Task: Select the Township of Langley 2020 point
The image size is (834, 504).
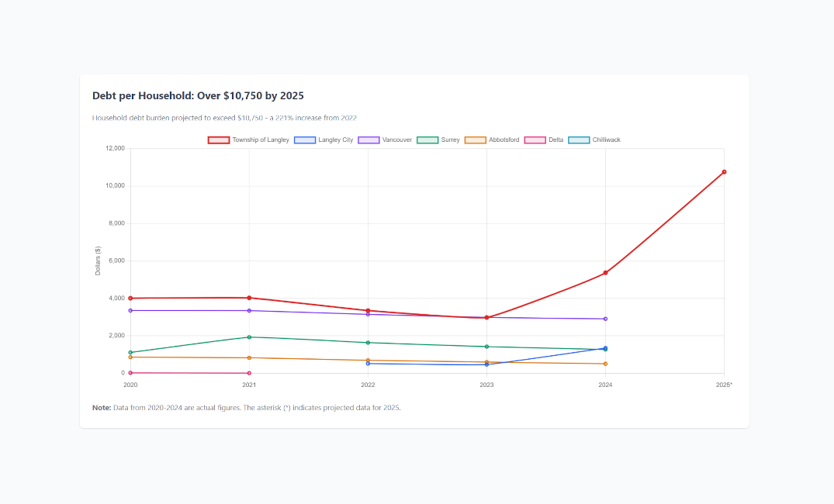Action: 130,299
